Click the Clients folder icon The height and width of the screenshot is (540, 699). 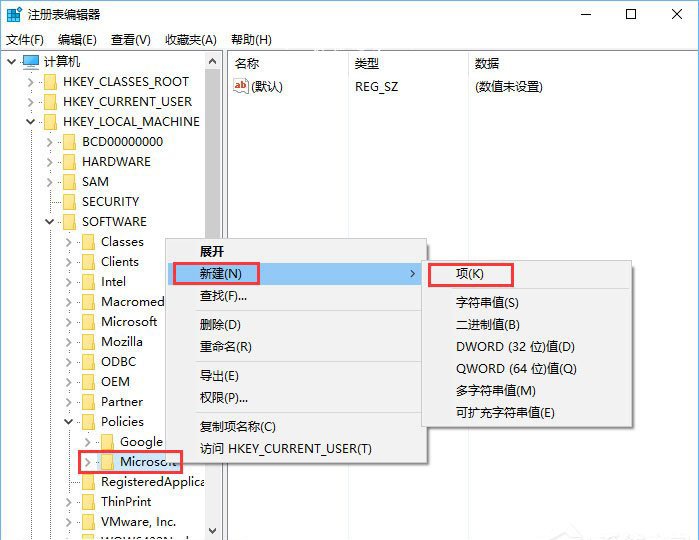coord(88,262)
